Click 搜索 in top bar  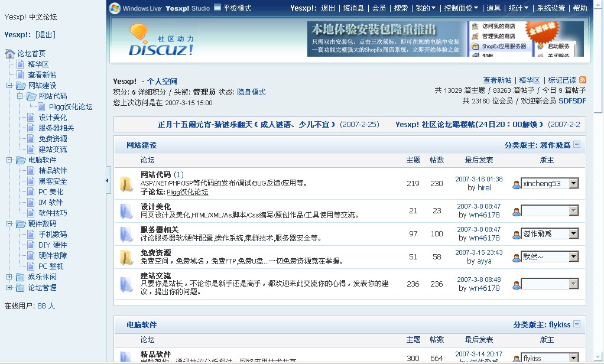click(401, 8)
